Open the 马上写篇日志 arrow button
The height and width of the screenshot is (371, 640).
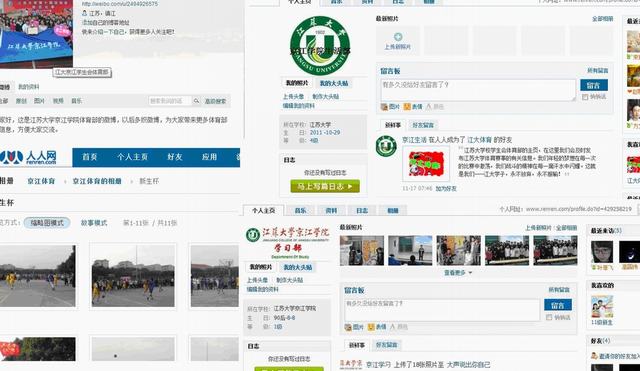tap(325, 187)
